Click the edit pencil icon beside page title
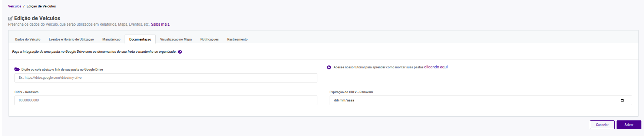Viewport: 644px width, 136px height. (10, 18)
